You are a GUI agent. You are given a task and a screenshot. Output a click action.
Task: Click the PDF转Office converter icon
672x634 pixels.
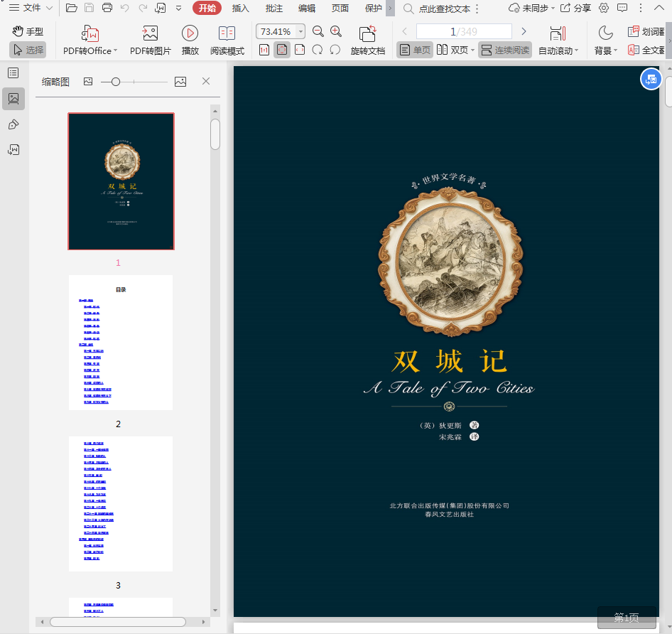coord(90,33)
